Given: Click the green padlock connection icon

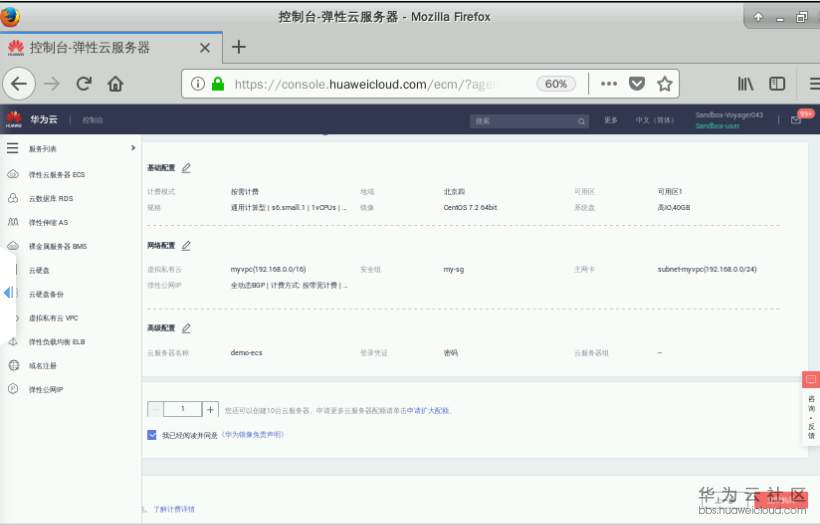Looking at the screenshot, I should pos(218,84).
